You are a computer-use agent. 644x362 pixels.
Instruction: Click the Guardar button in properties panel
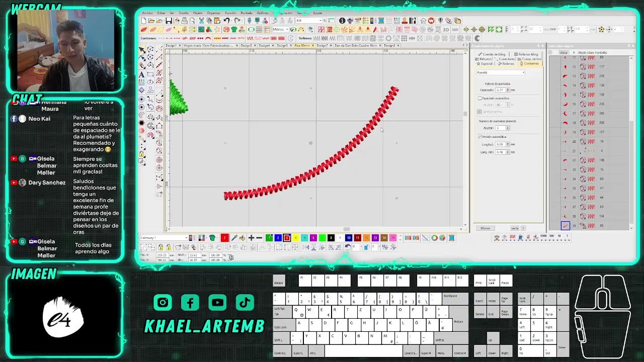click(514, 228)
